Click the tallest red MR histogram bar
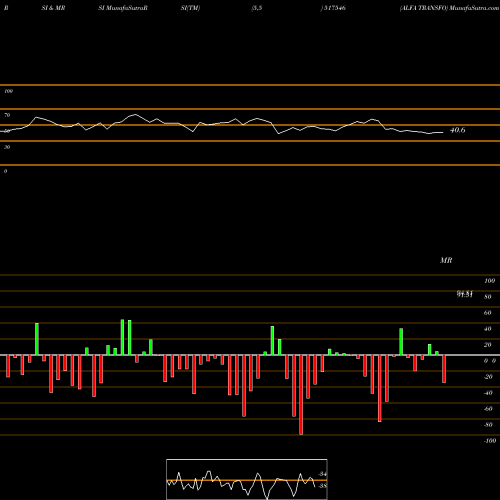This screenshot has width=500, height=500. click(x=301, y=395)
